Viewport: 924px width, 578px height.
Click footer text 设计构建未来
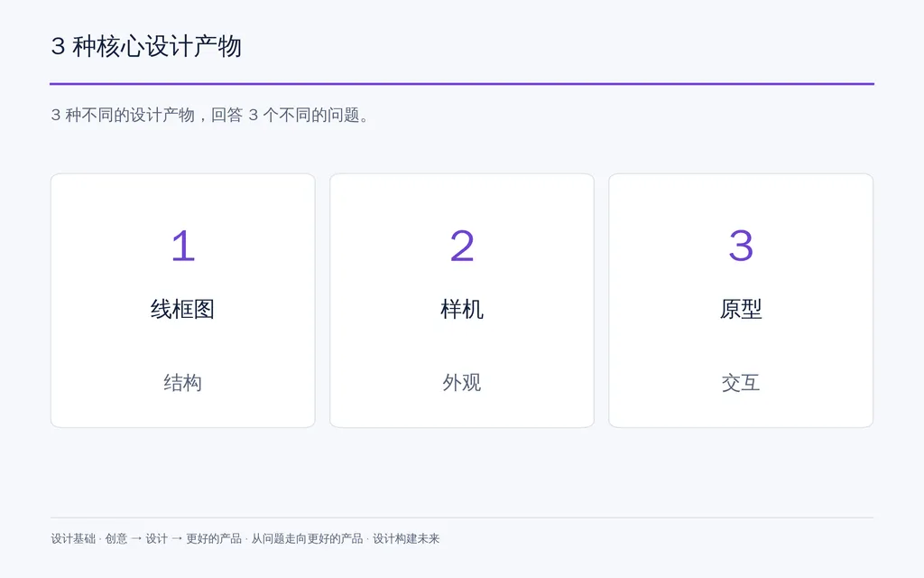point(406,538)
